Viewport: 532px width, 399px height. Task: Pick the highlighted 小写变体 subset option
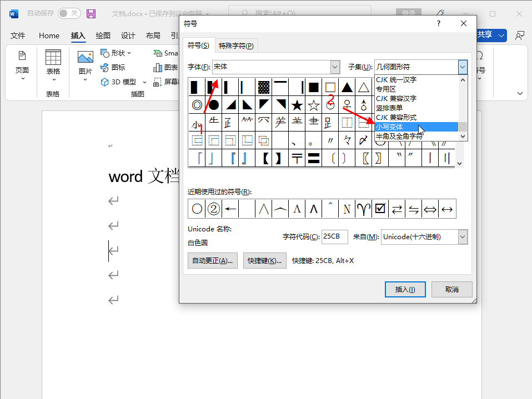tap(416, 127)
